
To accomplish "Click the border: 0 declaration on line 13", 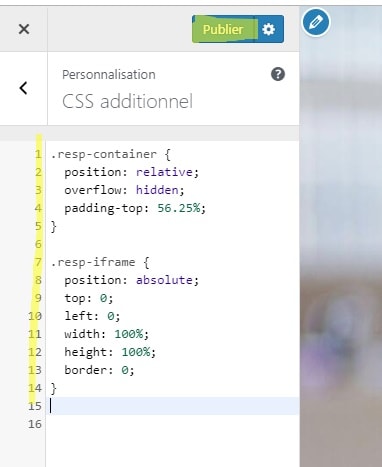I will click(x=99, y=370).
